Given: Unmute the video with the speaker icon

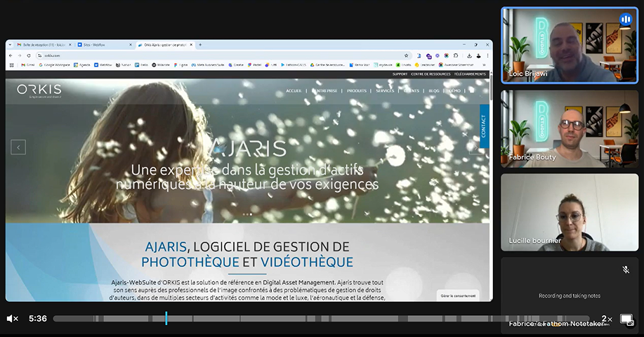Looking at the screenshot, I should click(x=13, y=319).
